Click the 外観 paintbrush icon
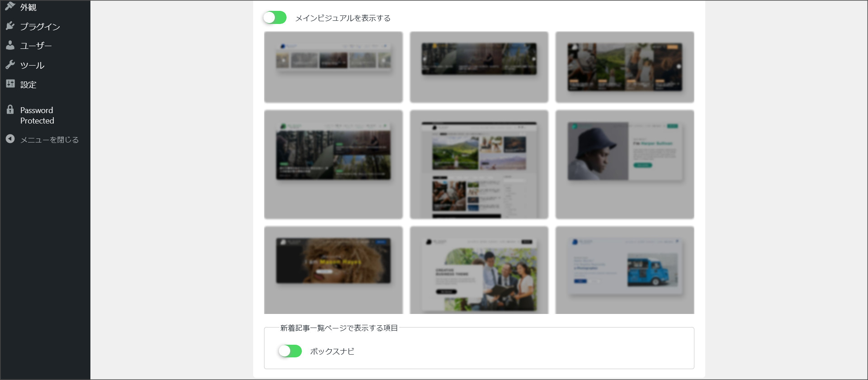 [10, 6]
